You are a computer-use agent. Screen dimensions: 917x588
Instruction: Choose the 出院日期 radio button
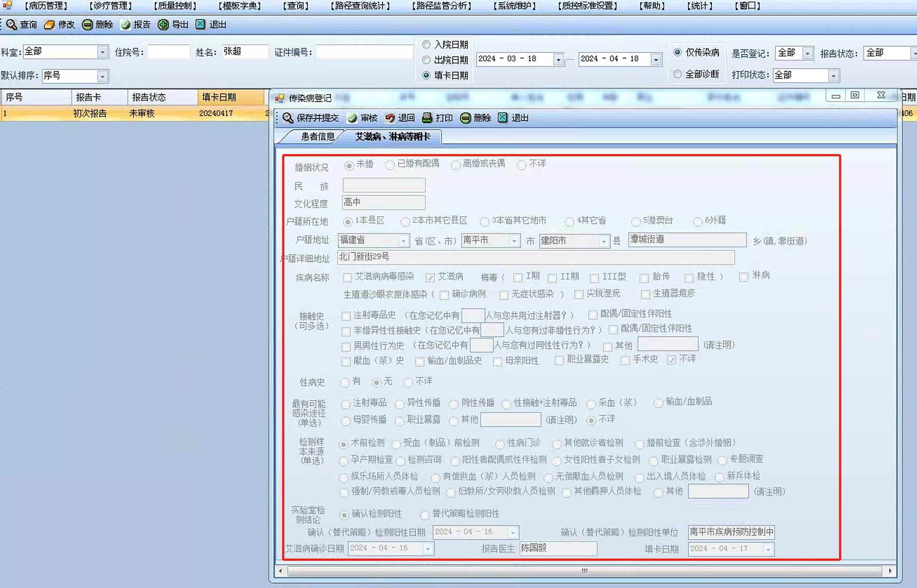[426, 60]
